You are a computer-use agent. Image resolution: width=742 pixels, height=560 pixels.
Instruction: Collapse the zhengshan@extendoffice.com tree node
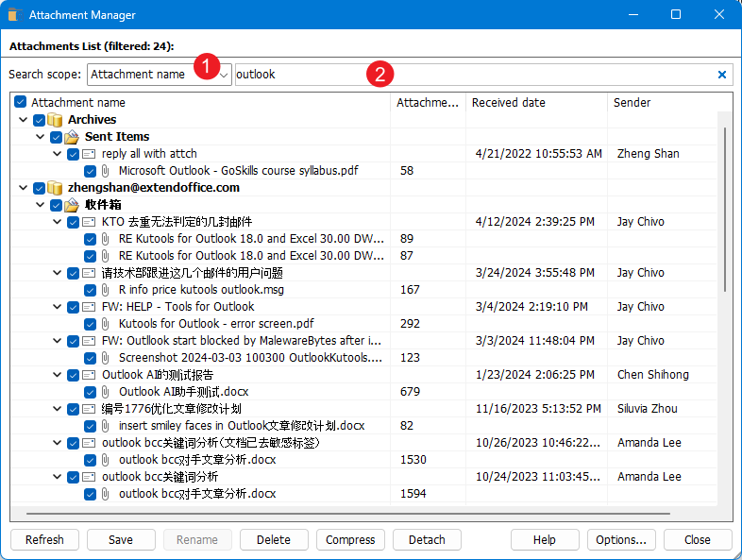click(x=23, y=188)
